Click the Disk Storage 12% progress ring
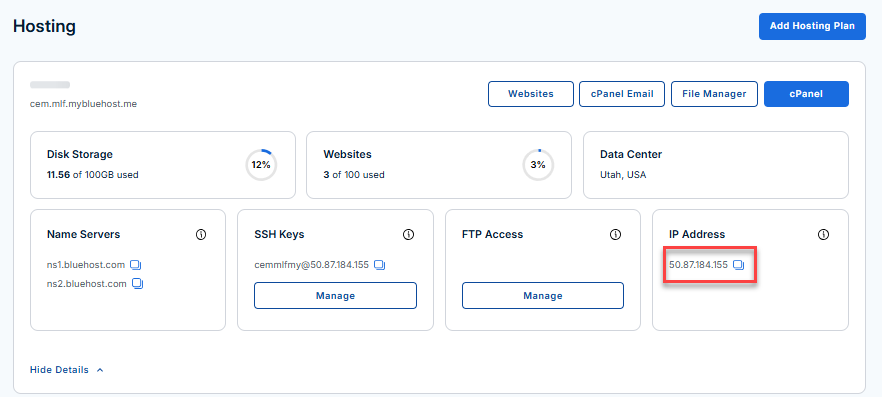 (x=261, y=165)
